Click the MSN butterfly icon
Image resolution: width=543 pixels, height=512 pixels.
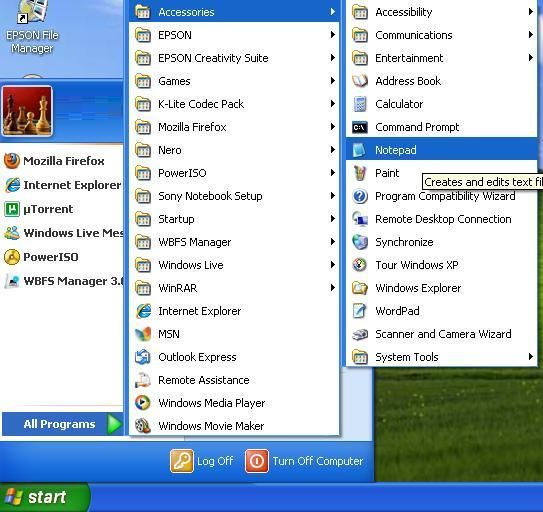pyautogui.click(x=143, y=334)
